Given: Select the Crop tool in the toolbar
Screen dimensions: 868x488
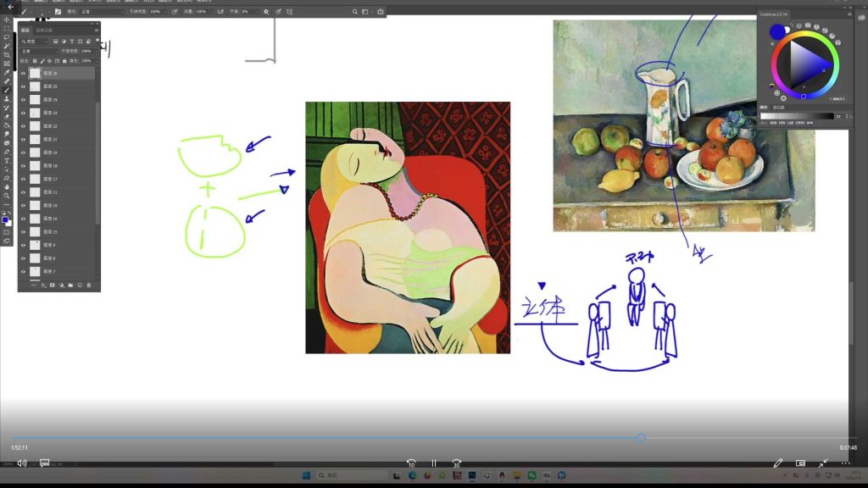Looking at the screenshot, I should [x=7, y=54].
